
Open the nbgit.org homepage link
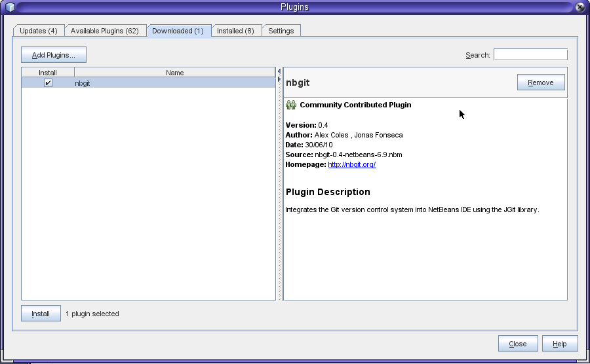pyautogui.click(x=352, y=164)
